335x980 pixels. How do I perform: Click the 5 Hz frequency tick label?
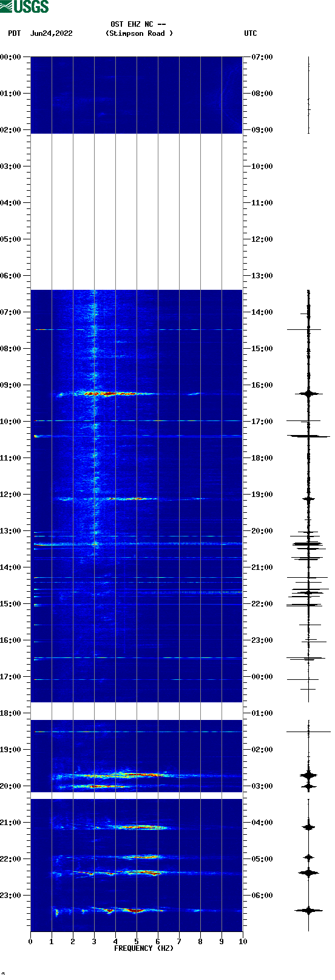click(137, 942)
